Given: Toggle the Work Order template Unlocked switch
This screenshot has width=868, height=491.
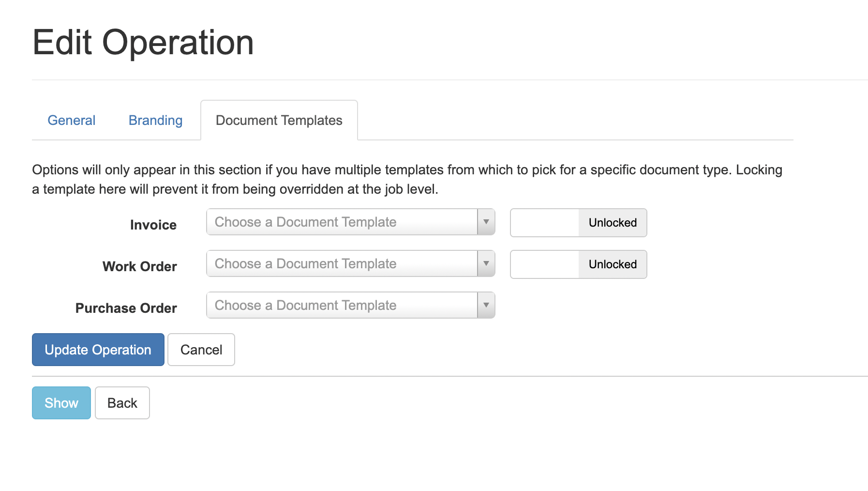Looking at the screenshot, I should [x=578, y=264].
